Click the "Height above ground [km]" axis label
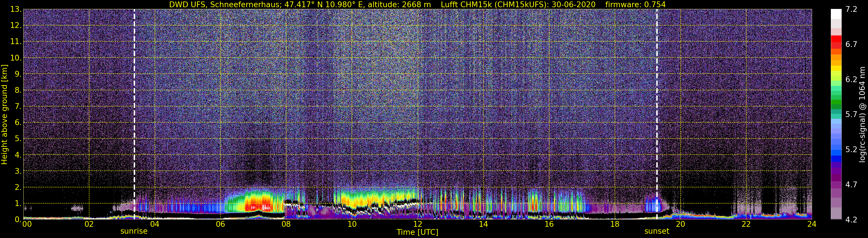 pyautogui.click(x=4, y=114)
